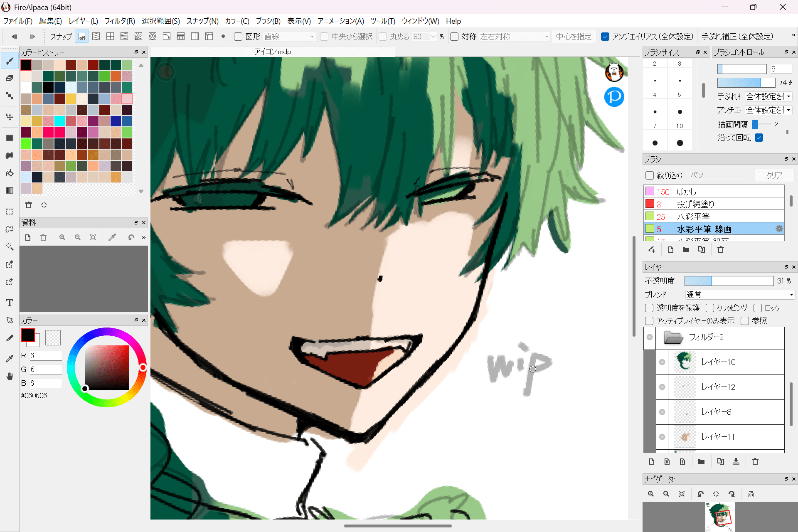Click new layer icon in layer panel
The width and height of the screenshot is (798, 532).
click(x=651, y=461)
